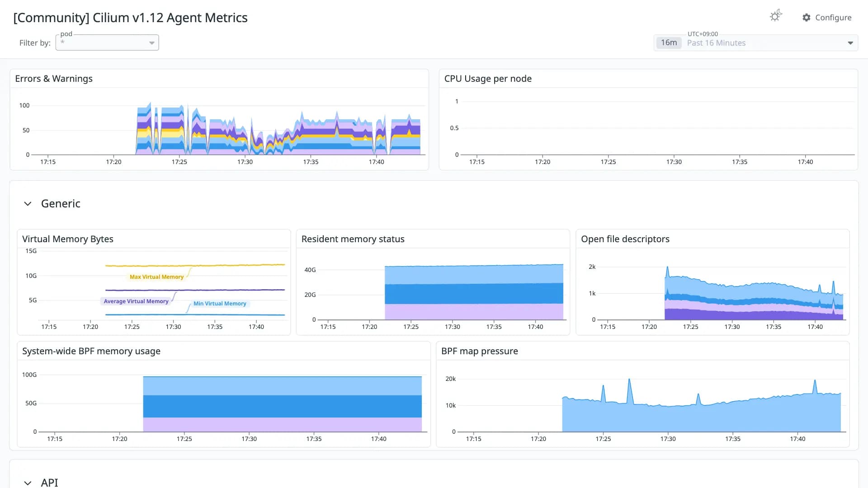
Task: Toggle the dark/light theme sun icon
Action: coord(776,16)
